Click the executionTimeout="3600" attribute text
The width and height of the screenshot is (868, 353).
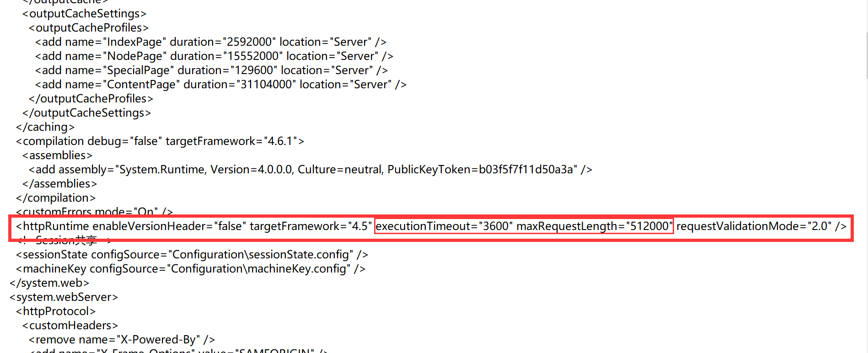click(444, 226)
